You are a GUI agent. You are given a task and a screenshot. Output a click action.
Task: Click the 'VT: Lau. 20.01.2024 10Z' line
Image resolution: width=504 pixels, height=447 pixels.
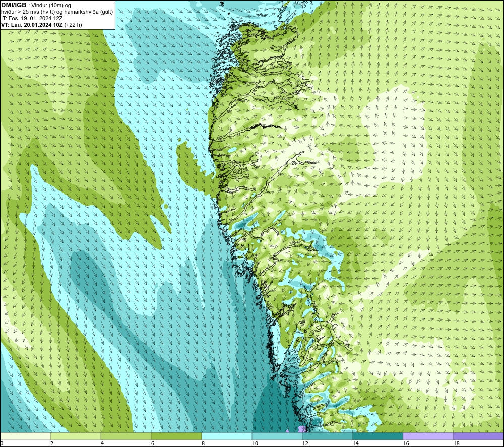point(41,25)
